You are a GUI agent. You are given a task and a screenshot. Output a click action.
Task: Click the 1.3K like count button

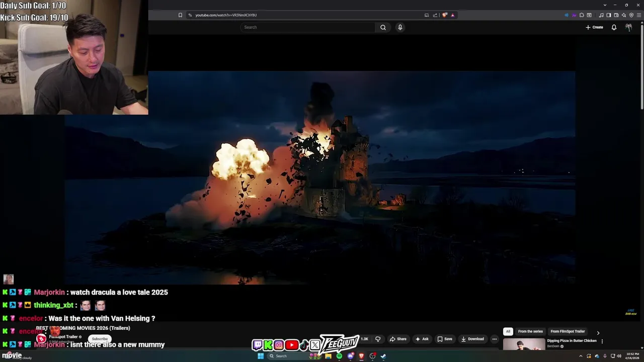(364, 339)
